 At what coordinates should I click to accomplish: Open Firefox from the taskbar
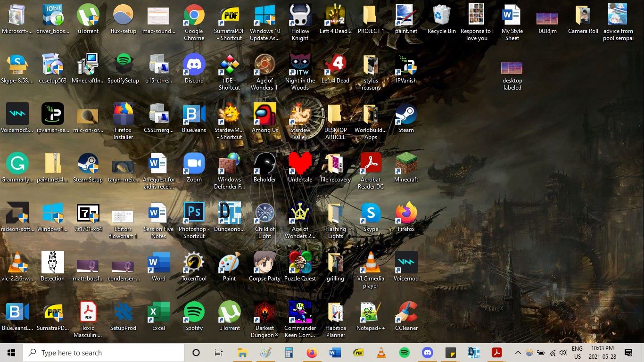click(312, 352)
